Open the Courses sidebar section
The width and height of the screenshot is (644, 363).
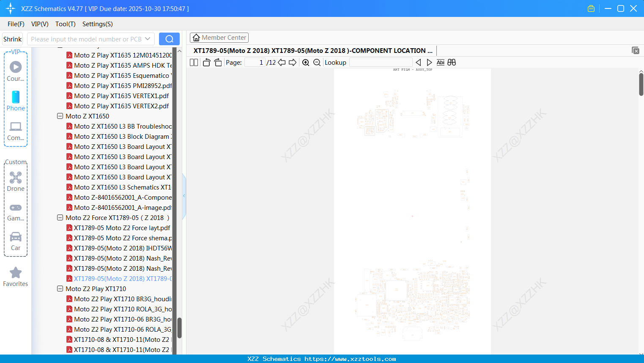tap(16, 71)
